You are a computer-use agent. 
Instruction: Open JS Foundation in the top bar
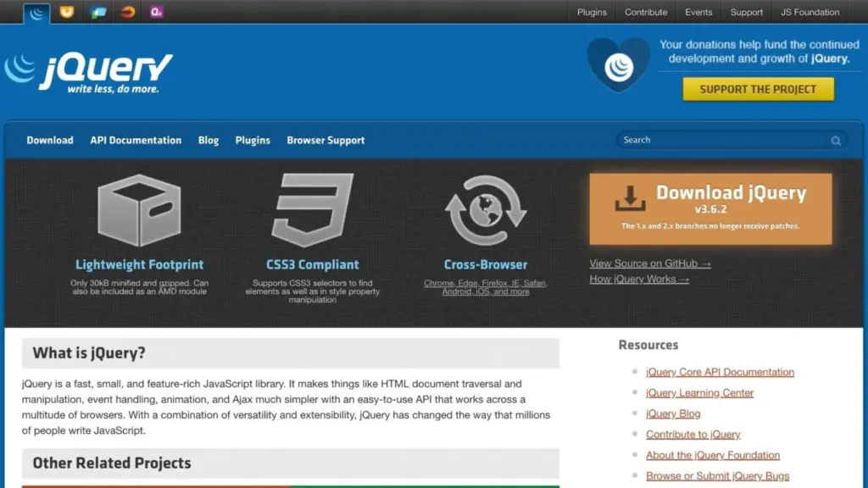(x=810, y=12)
